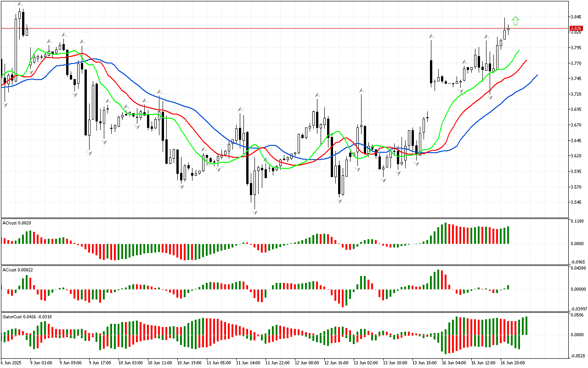
Task: Click the tallest green AOcust histogram bar
Action: click(445, 233)
